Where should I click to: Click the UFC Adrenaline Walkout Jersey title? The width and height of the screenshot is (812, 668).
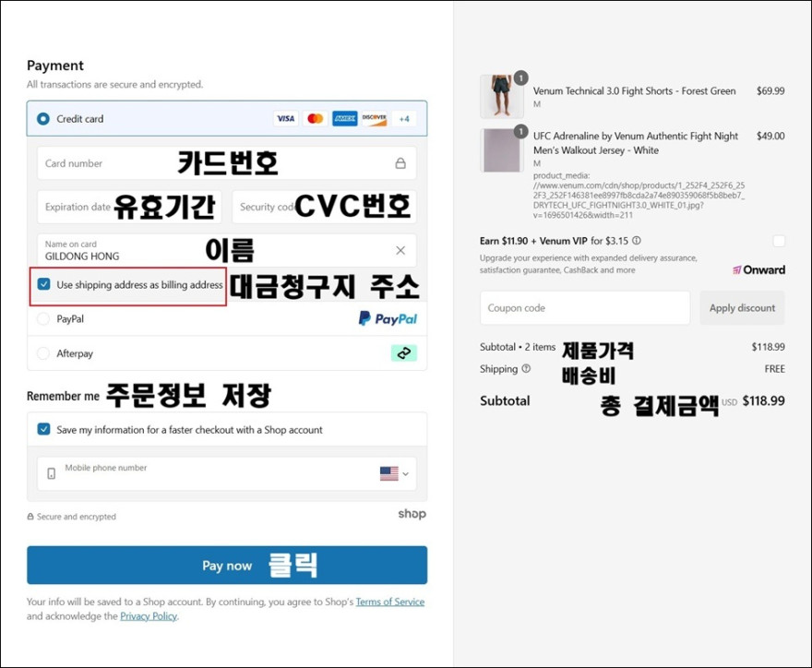[636, 143]
